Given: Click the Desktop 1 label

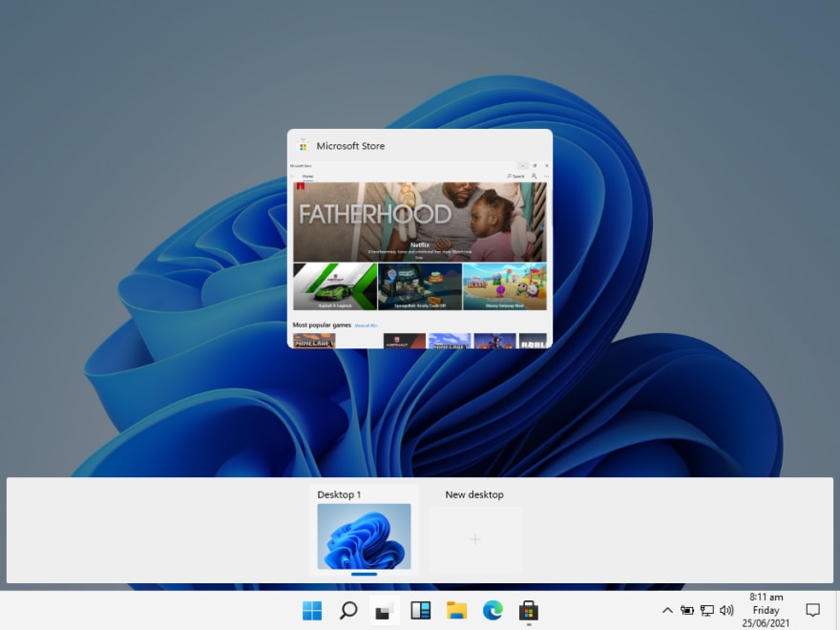Looking at the screenshot, I should pos(339,494).
